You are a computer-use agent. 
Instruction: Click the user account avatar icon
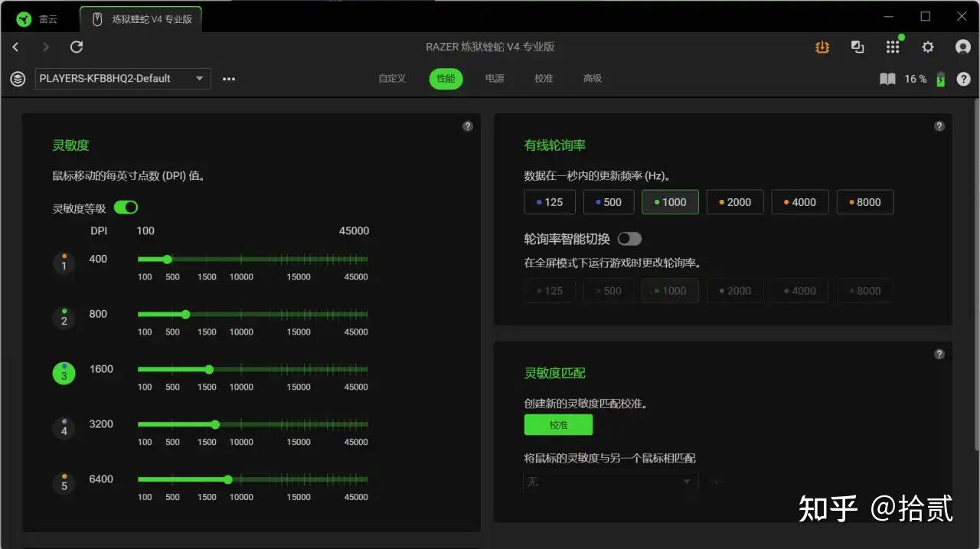[962, 47]
